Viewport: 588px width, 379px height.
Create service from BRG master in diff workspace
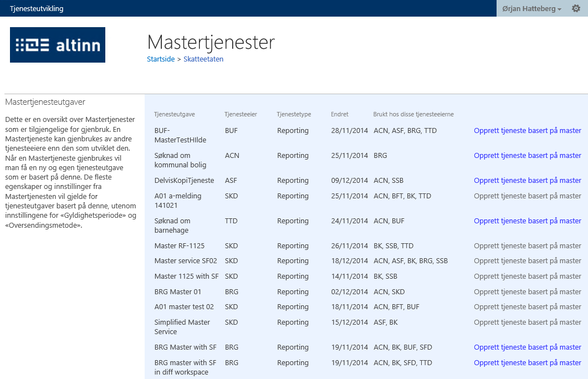pos(527,362)
